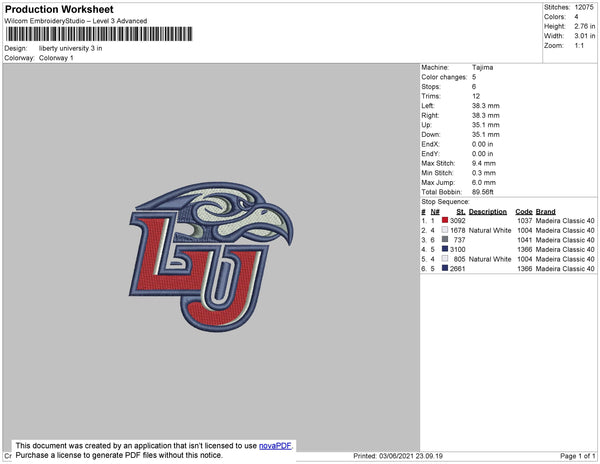600x464 pixels.
Task: Select the height value '2.76 in'
Action: pos(584,26)
